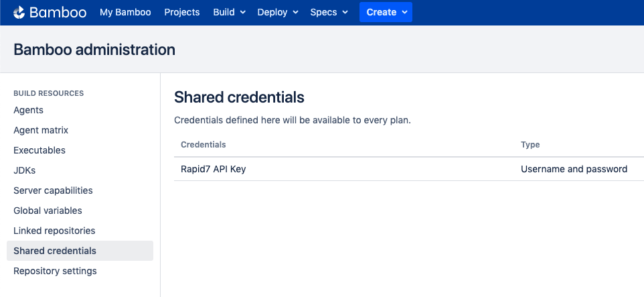This screenshot has height=297, width=644.
Task: Select the Shared credentials sidebar item
Action: pos(55,251)
